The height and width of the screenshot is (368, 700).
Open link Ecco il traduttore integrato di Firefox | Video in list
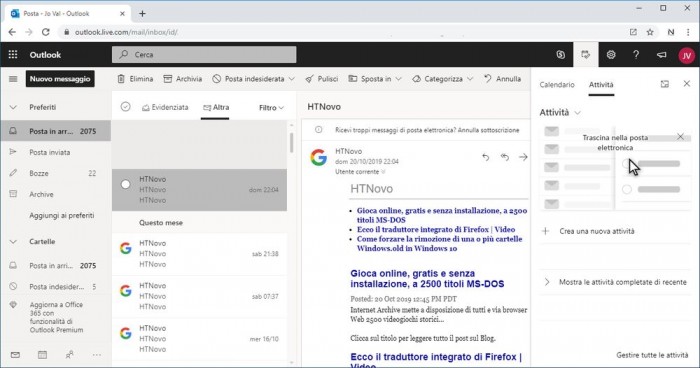[x=436, y=230]
